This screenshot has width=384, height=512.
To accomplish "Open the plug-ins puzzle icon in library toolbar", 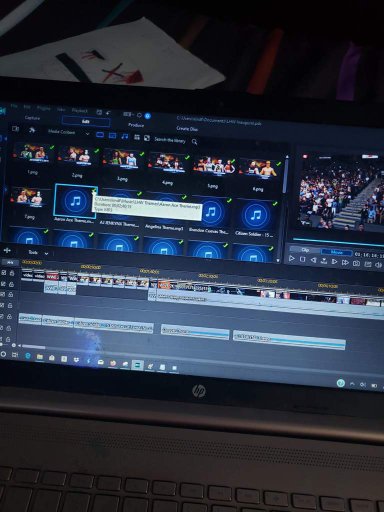I will [x=32, y=130].
